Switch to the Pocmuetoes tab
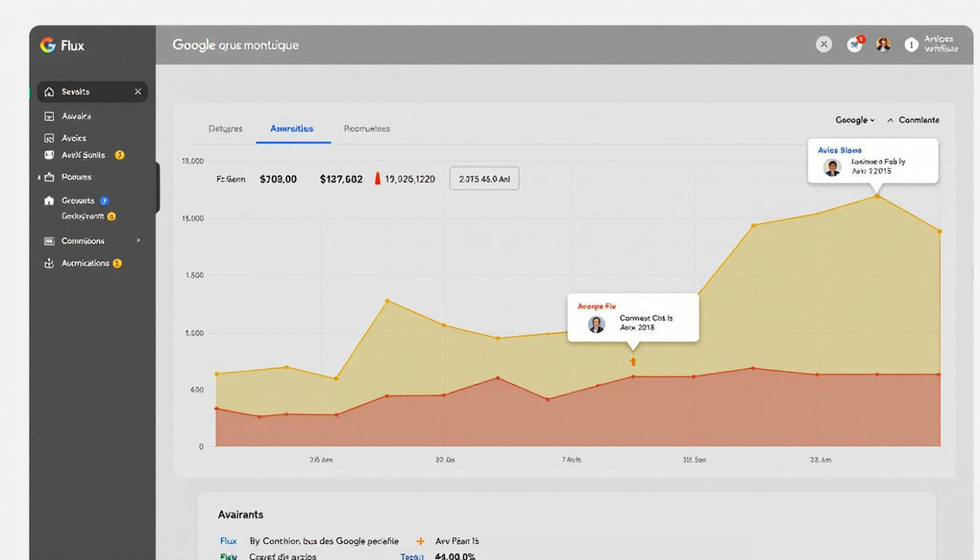The width and height of the screenshot is (980, 560). (x=367, y=129)
